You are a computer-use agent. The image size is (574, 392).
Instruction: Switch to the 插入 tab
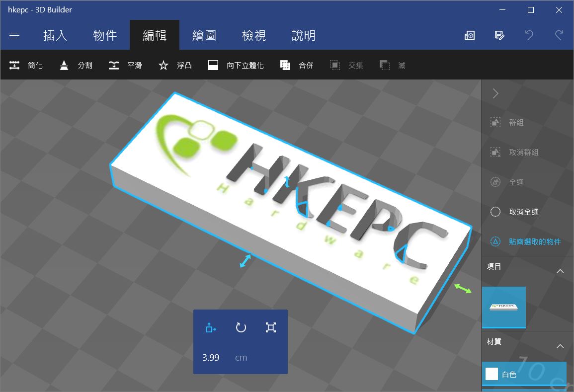pyautogui.click(x=55, y=35)
